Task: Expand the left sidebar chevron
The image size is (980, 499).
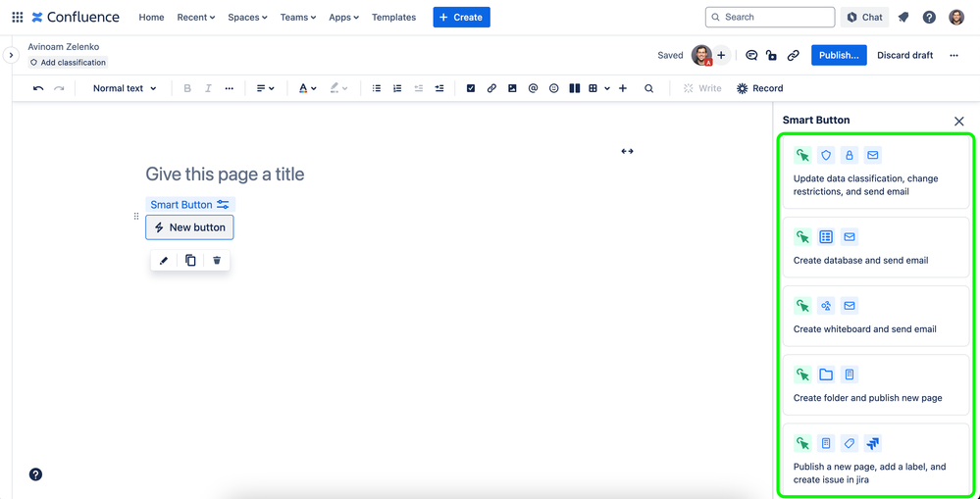Action: [x=11, y=55]
